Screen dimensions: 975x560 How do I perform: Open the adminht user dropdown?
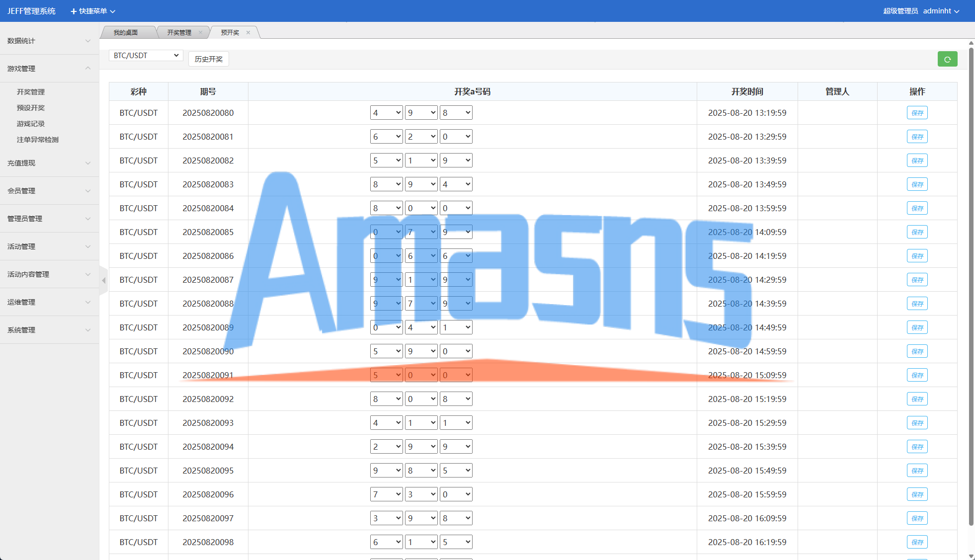point(941,11)
